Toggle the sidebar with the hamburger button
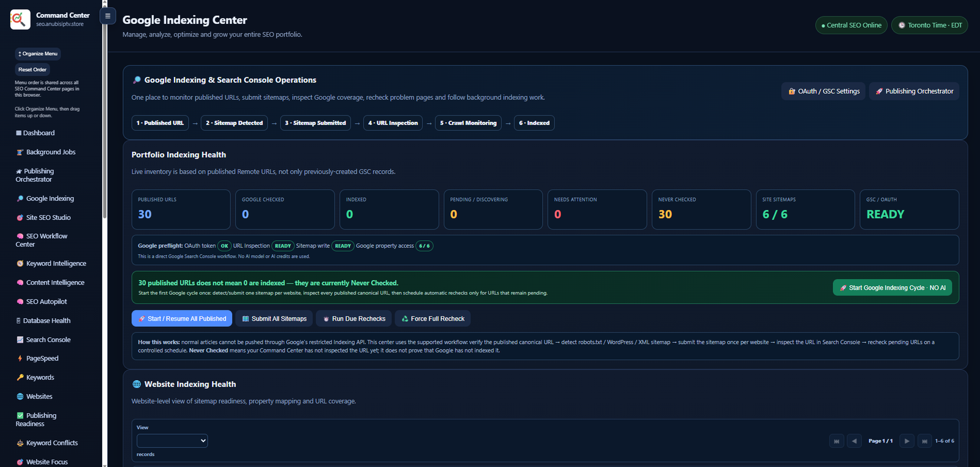The width and height of the screenshot is (980, 467). coord(108,16)
